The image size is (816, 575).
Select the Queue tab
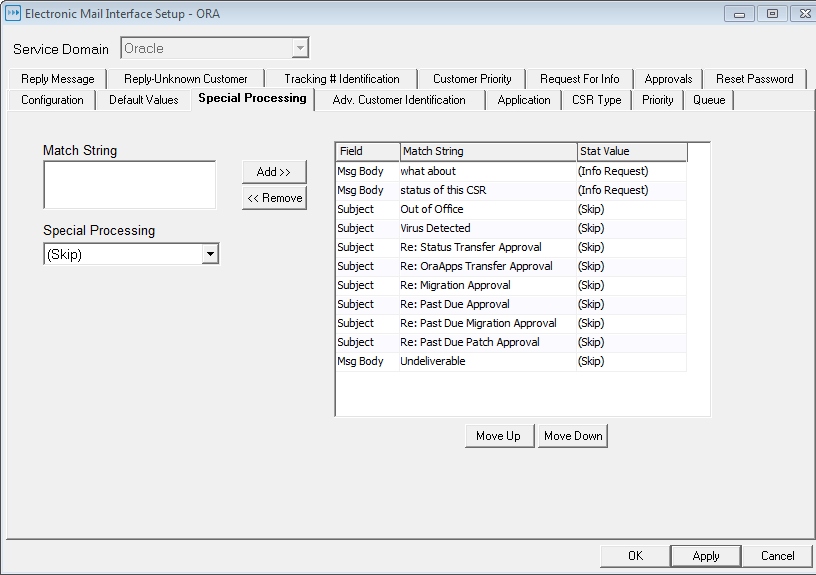point(709,100)
